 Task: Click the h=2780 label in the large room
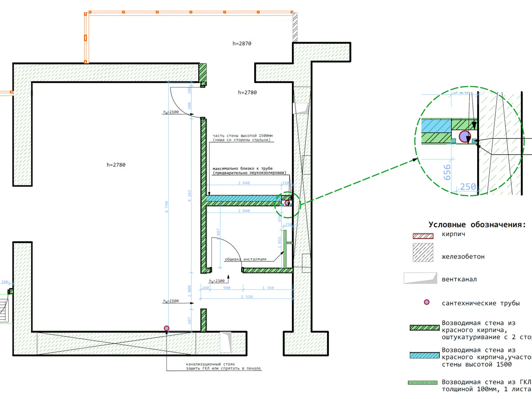click(116, 165)
